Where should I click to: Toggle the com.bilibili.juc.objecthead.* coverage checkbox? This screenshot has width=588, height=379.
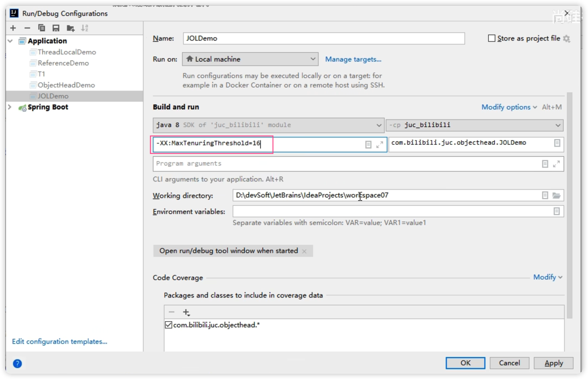pyautogui.click(x=168, y=325)
